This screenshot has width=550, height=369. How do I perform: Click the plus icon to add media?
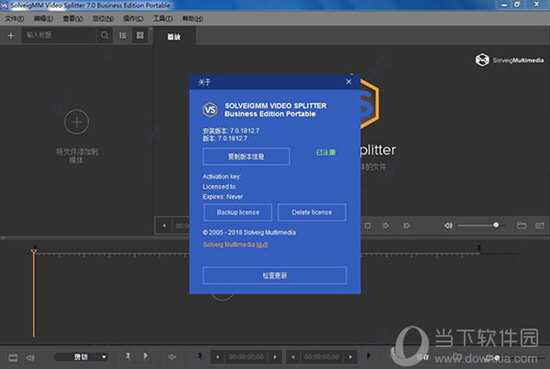point(11,35)
